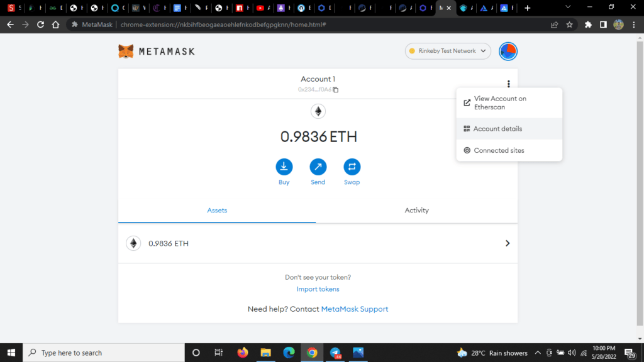Open Microsoft Edge from the taskbar
Screen dimensions: 644x362
(x=289, y=353)
